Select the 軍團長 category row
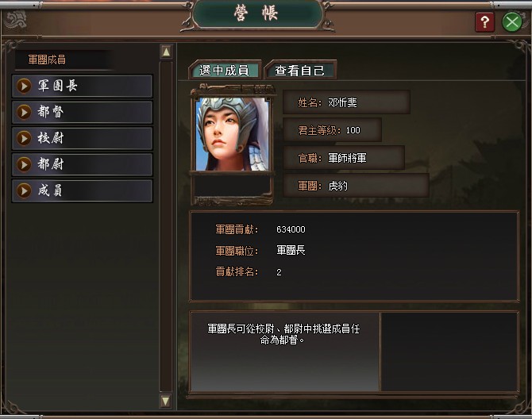Image resolution: width=532 pixels, height=419 pixels. tap(82, 86)
